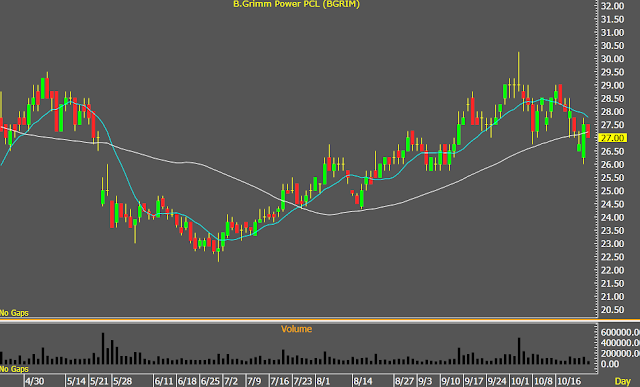Click the 31.50 price axis label
The image size is (640, 387).
pos(613,20)
